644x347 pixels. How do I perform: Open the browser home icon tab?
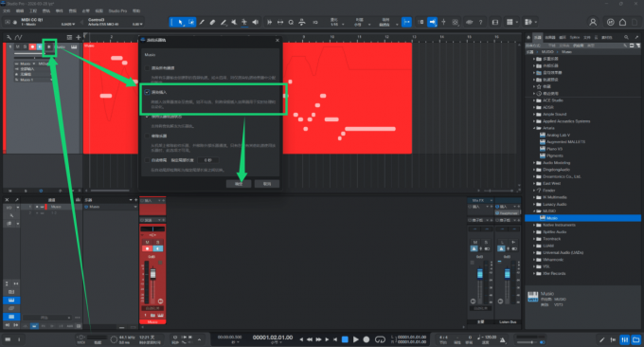pyautogui.click(x=528, y=37)
